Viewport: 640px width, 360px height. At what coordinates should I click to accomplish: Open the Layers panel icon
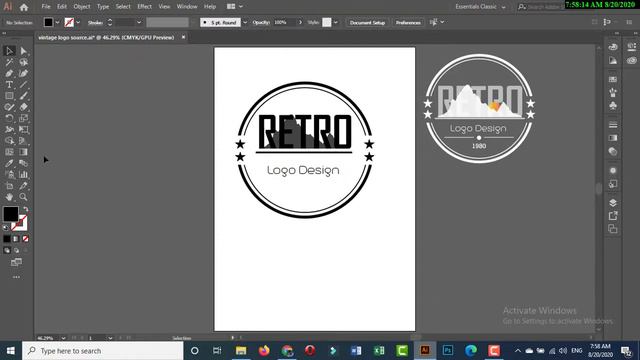(613, 202)
